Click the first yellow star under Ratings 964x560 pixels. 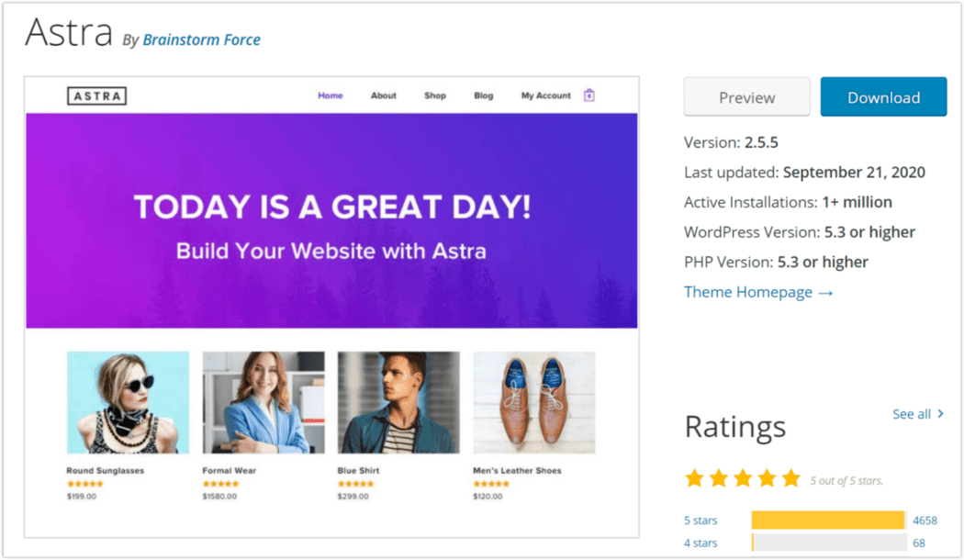tap(695, 477)
